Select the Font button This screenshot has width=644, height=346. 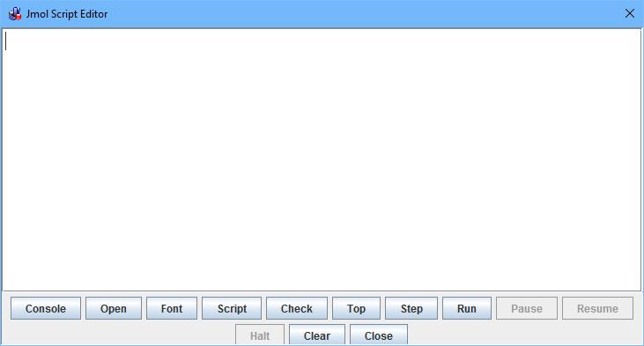pyautogui.click(x=172, y=308)
